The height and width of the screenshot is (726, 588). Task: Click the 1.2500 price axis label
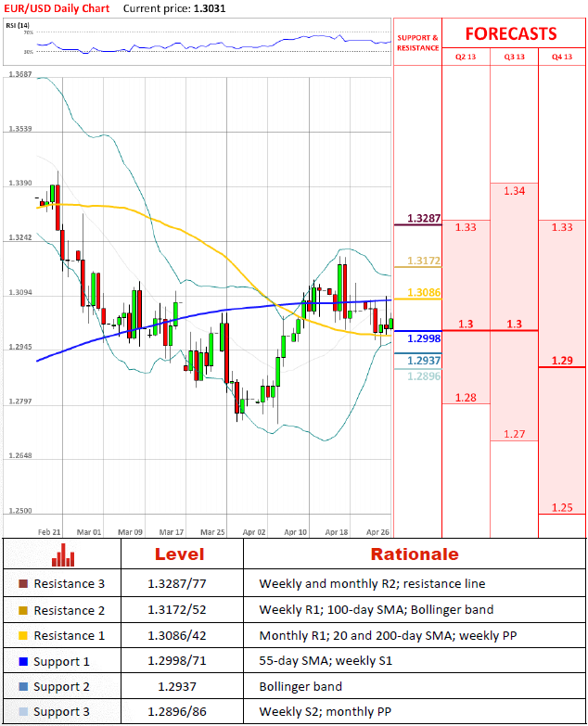click(x=20, y=510)
